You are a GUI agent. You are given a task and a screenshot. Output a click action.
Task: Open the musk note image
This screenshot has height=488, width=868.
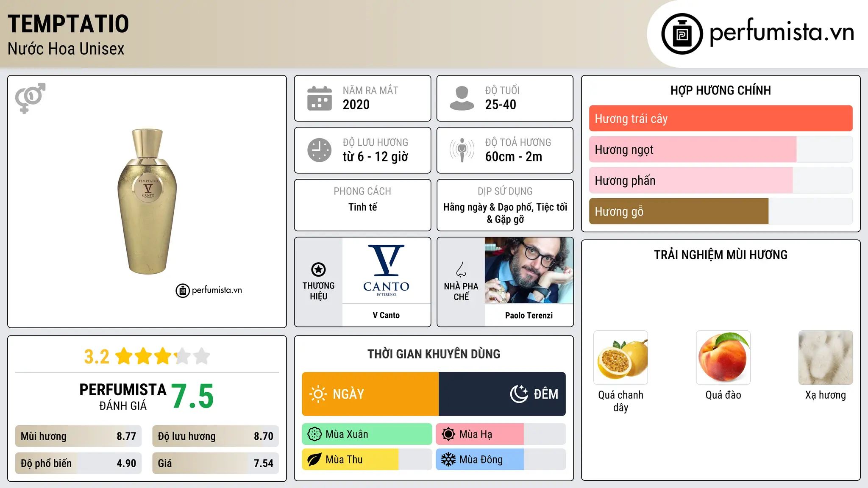pos(826,358)
